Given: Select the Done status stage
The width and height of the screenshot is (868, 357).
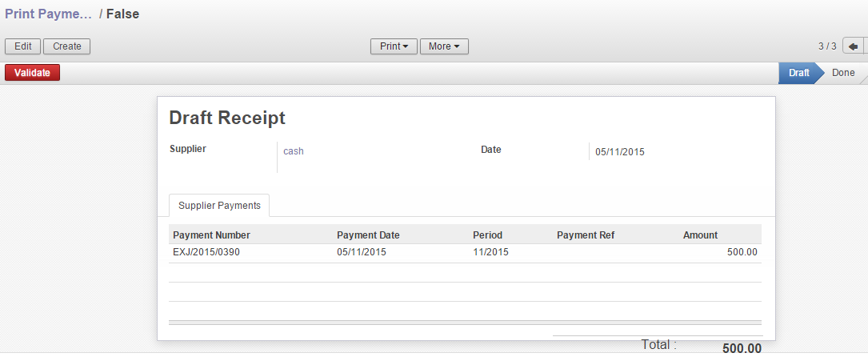Looking at the screenshot, I should click(842, 73).
